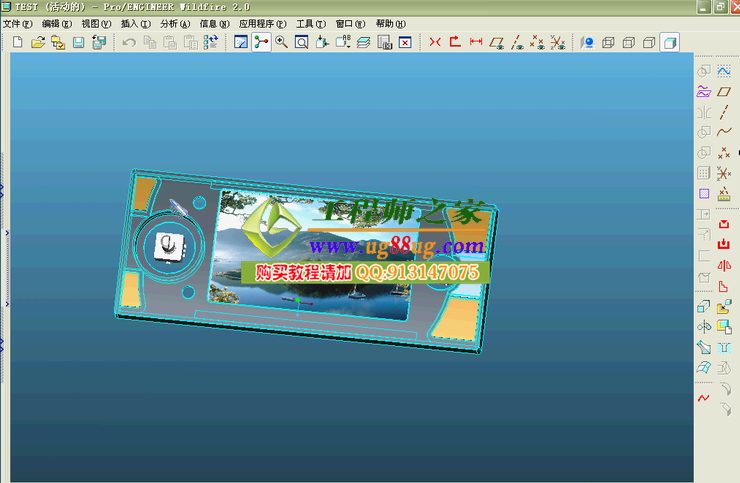Viewport: 740px width, 483px height.
Task: Select the Datum Plane tool in right toolbar
Action: click(723, 92)
